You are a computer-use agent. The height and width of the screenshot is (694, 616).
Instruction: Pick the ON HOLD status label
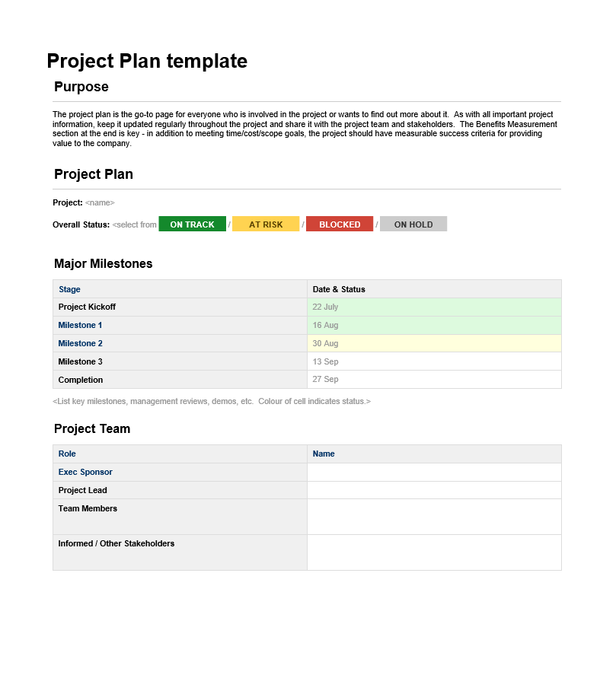point(413,224)
